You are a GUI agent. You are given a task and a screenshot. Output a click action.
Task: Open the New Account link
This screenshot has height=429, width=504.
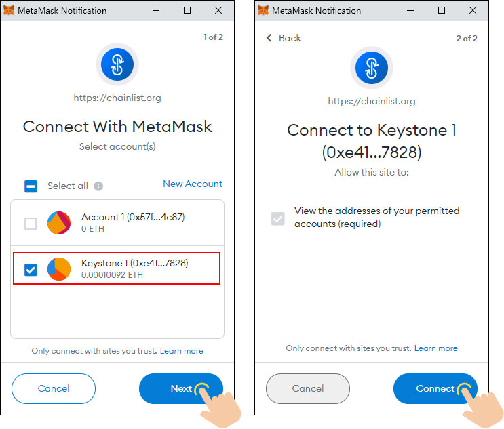tap(193, 184)
